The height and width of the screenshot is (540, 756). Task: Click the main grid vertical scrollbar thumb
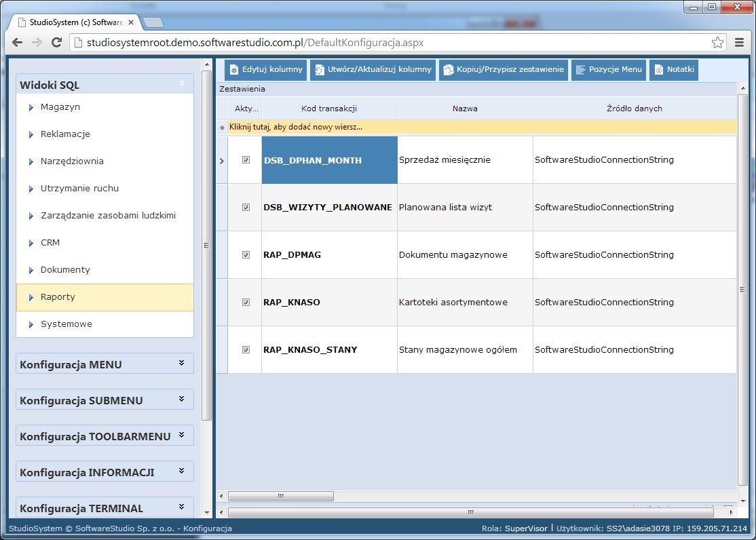[x=742, y=288]
